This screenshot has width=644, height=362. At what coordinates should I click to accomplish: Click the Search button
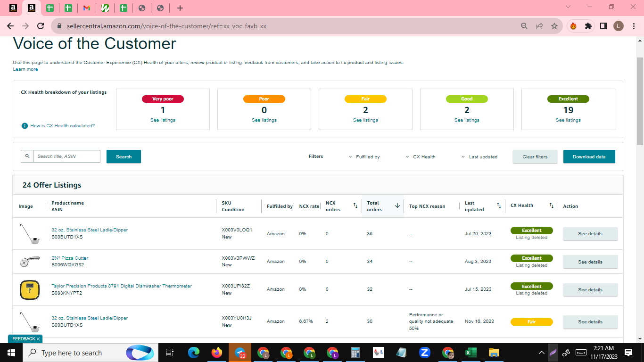click(x=124, y=156)
